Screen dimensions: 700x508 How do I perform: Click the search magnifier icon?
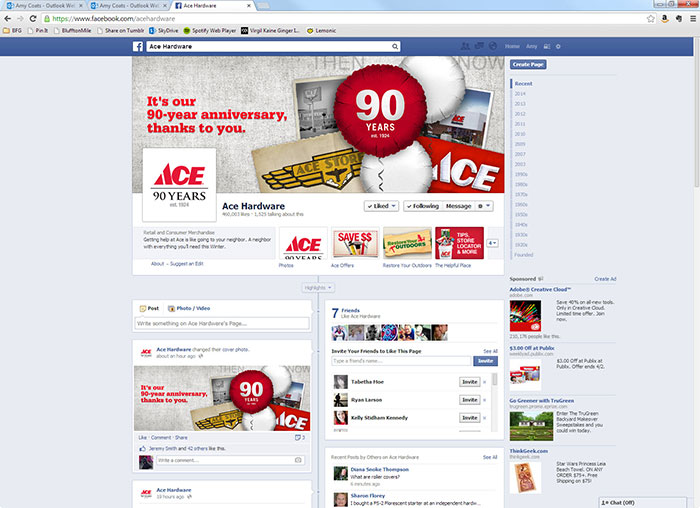click(x=395, y=46)
